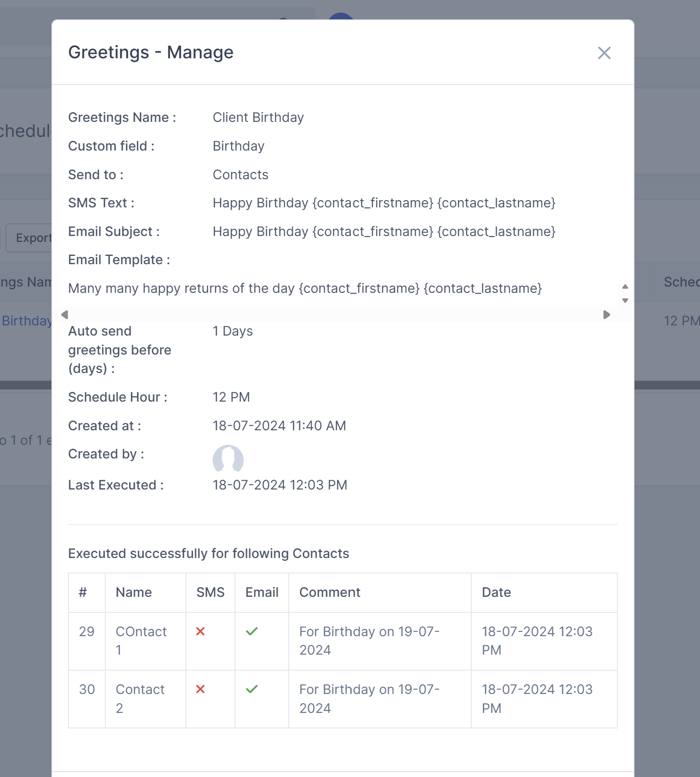The image size is (700, 777).
Task: Click email template scroll up arrow
Action: (x=625, y=287)
